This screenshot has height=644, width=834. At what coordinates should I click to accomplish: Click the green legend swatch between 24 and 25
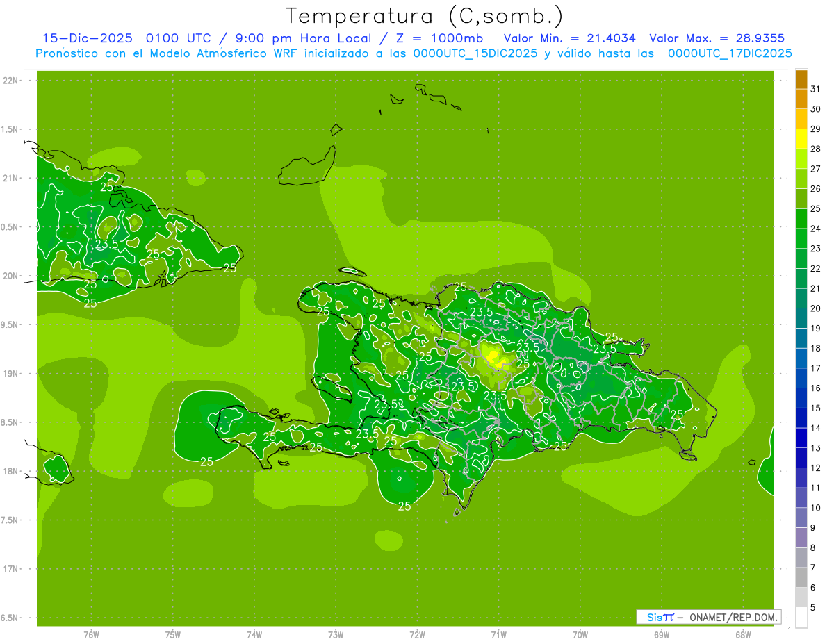[x=801, y=219]
